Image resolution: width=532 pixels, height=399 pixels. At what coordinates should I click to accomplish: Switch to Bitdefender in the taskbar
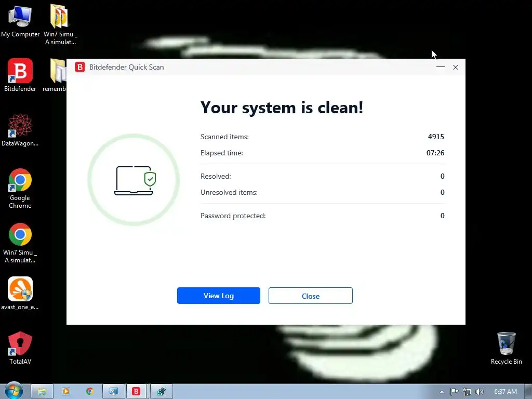click(137, 392)
